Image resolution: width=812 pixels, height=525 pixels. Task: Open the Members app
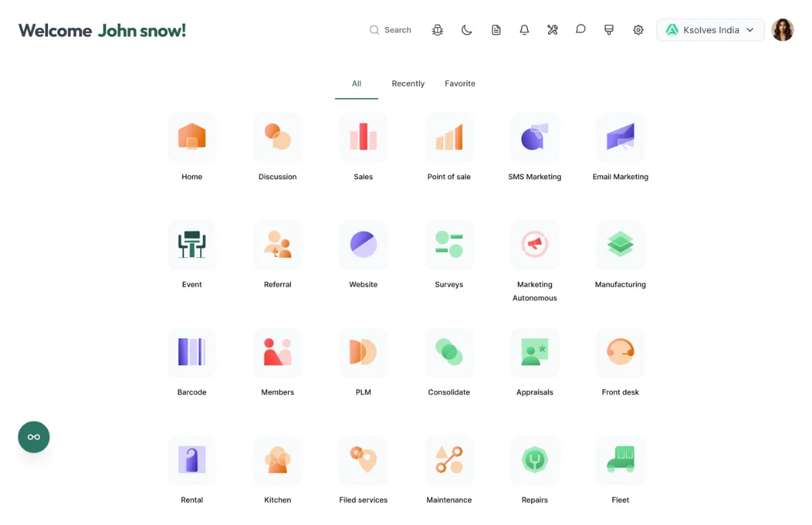tap(277, 352)
